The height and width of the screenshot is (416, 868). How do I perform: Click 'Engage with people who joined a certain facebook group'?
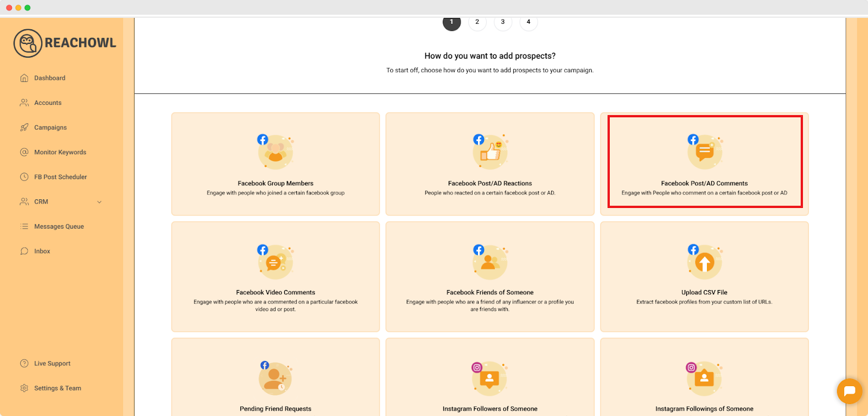pyautogui.click(x=276, y=193)
